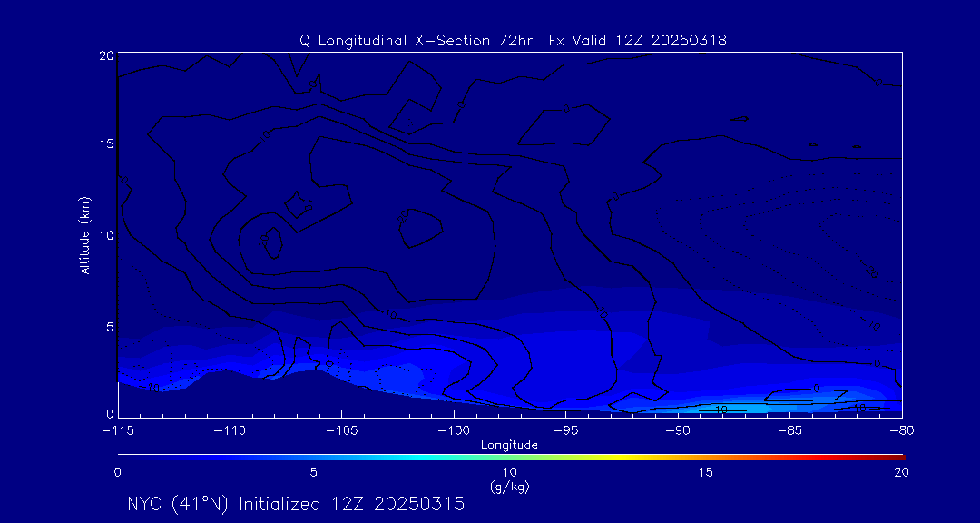
Task: Select the altitude axis tick label 5
Action: pyautogui.click(x=110, y=327)
